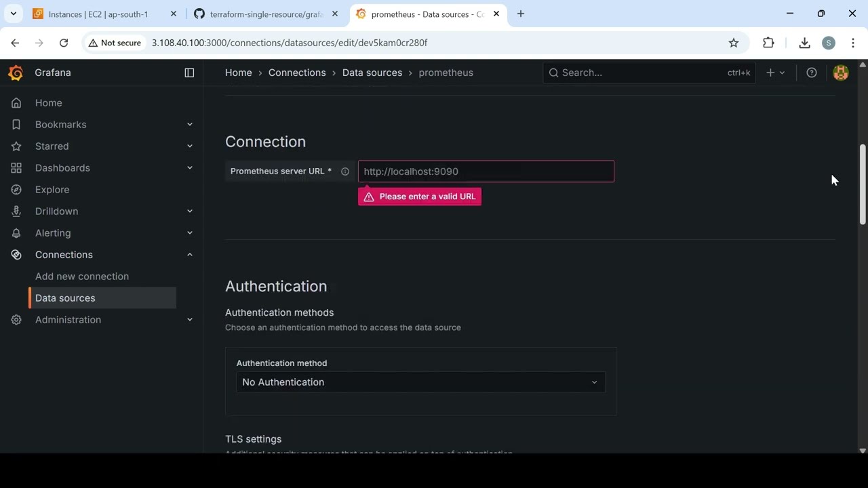Open Dashboards in the sidebar

point(62,168)
